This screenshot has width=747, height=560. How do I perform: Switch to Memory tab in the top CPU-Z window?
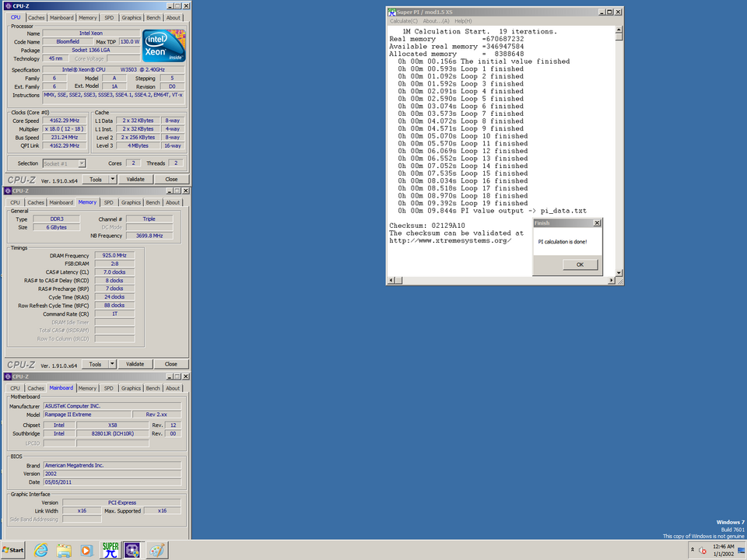88,18
